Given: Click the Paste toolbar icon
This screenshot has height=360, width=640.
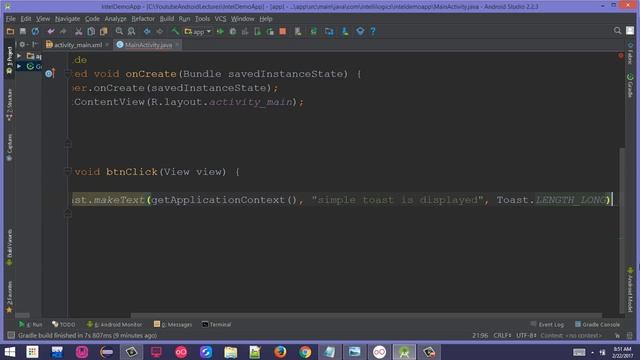Looking at the screenshot, I should tap(104, 31).
